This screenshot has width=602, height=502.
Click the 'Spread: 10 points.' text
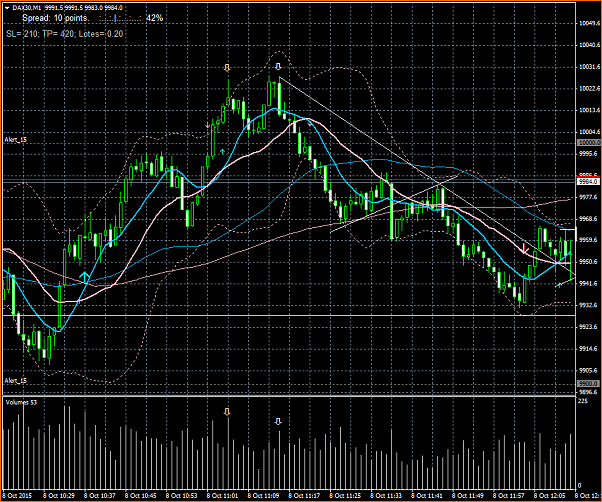(x=55, y=18)
